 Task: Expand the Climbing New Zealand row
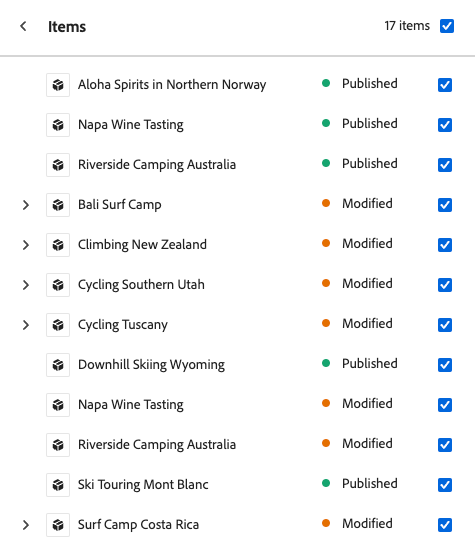click(26, 245)
